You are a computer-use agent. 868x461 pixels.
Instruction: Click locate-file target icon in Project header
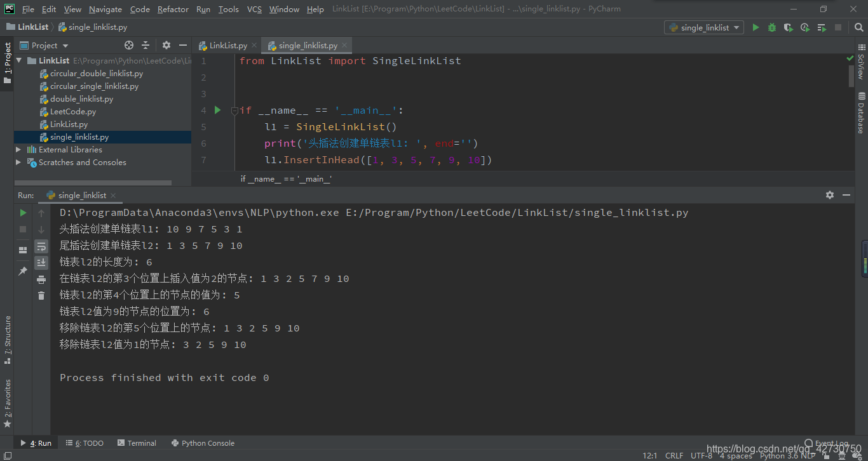click(129, 45)
